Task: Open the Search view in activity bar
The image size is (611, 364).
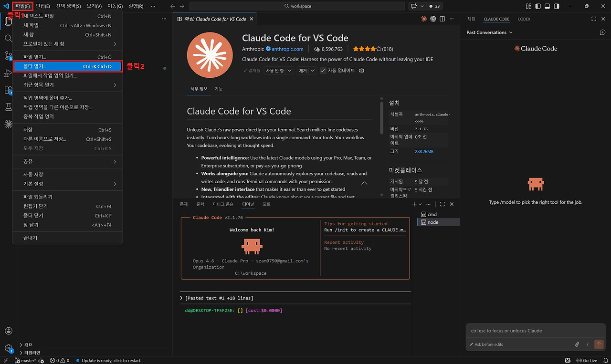Action: (8, 38)
